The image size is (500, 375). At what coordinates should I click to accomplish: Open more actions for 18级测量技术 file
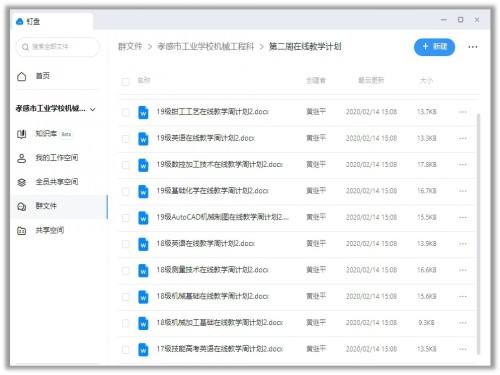click(463, 270)
